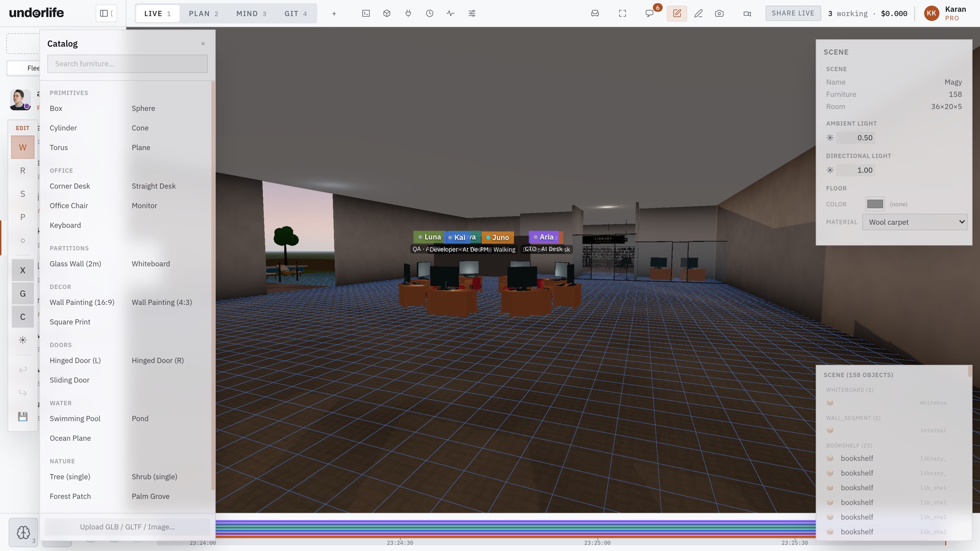
Task: Click the ambient light value 0.50
Action: [855, 138]
